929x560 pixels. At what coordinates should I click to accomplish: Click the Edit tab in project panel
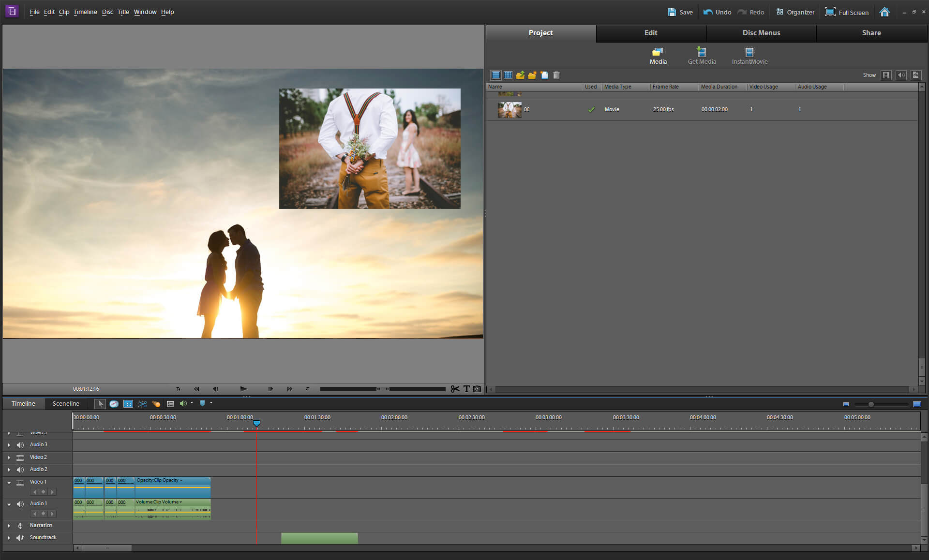650,32
